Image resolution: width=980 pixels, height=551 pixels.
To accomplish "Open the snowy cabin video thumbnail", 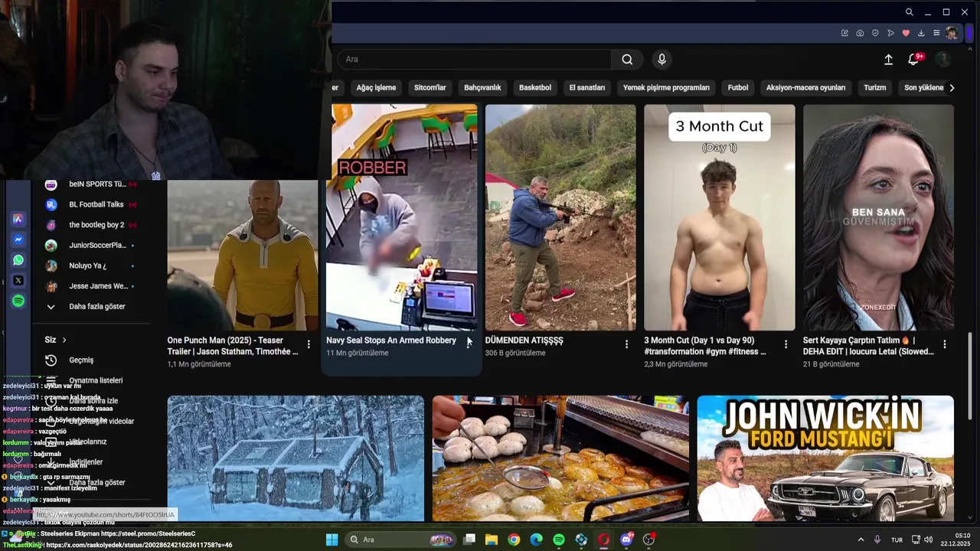I will (x=296, y=458).
